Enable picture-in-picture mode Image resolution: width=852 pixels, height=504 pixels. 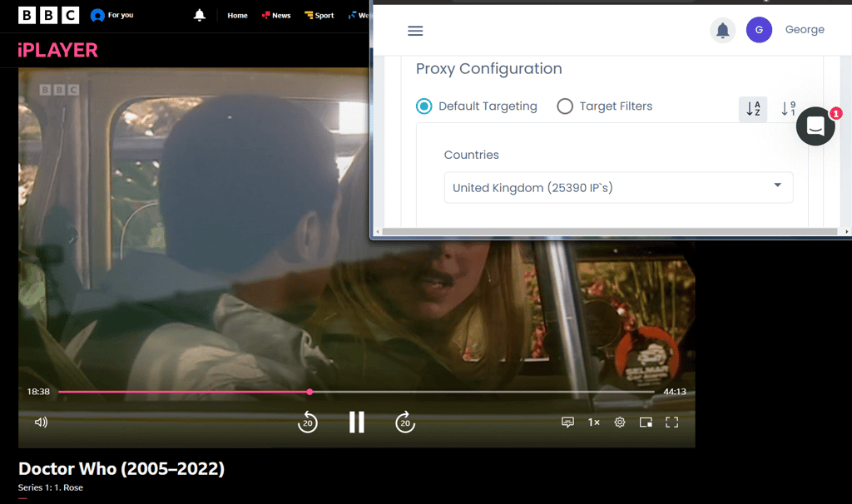tap(646, 422)
